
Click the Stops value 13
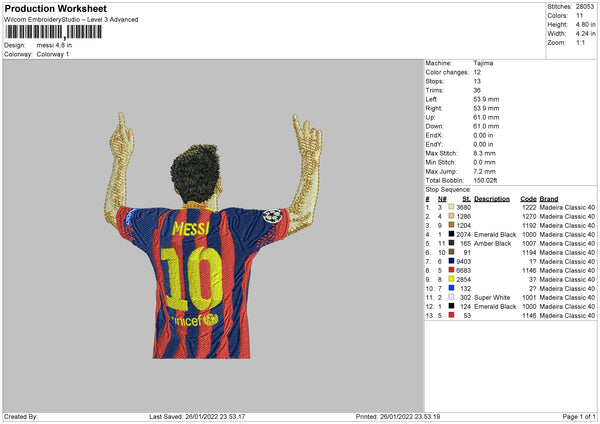click(x=477, y=81)
